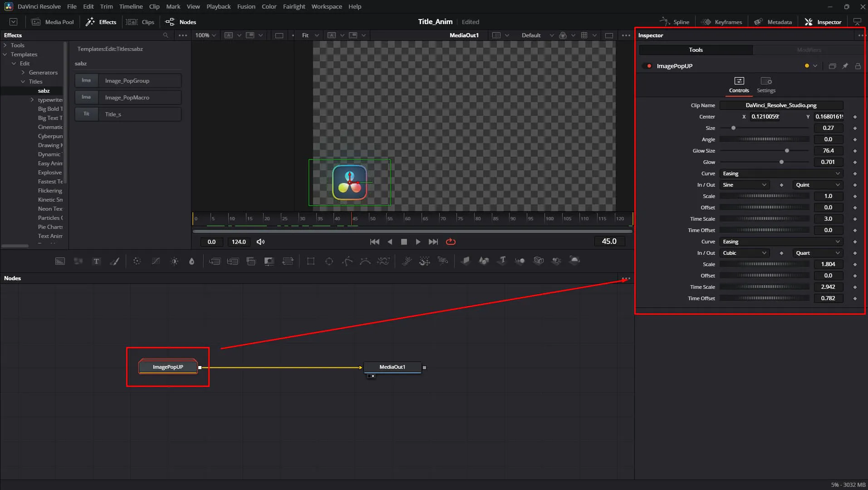Add an Ellipse mask tool
Image resolution: width=868 pixels, height=490 pixels.
tap(329, 261)
